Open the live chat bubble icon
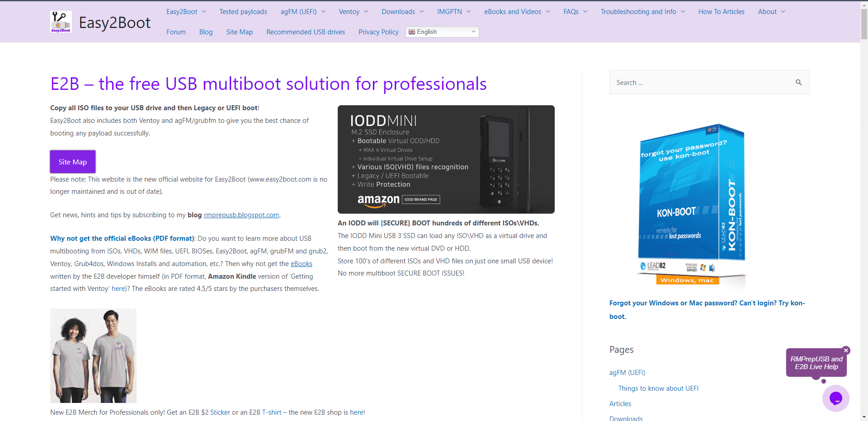Viewport: 868px width, 421px height. point(835,398)
